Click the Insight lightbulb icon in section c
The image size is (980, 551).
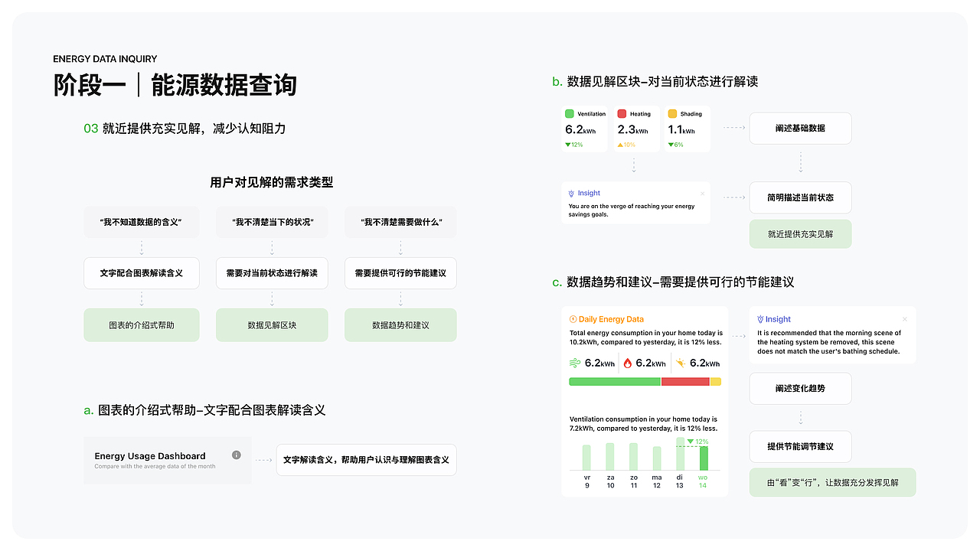[x=760, y=318]
